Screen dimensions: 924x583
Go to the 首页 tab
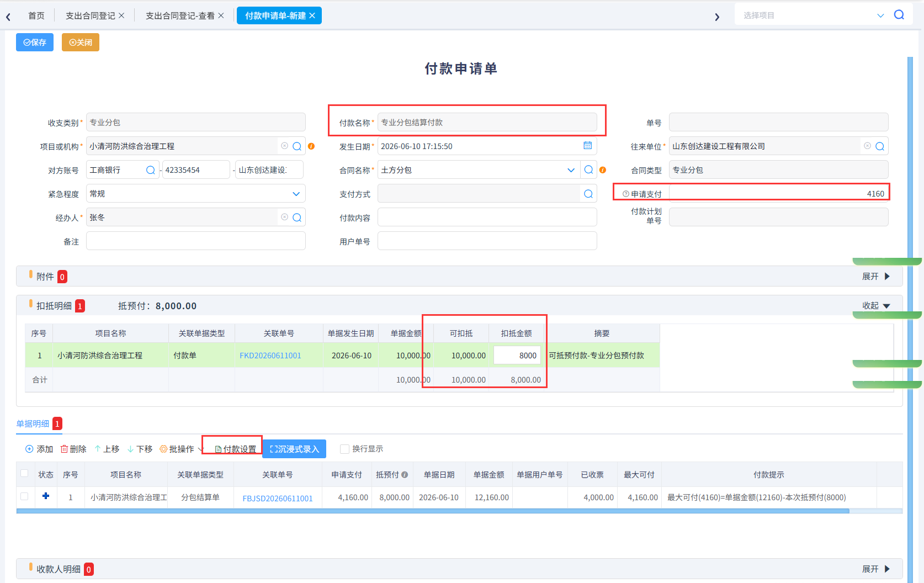click(x=36, y=15)
